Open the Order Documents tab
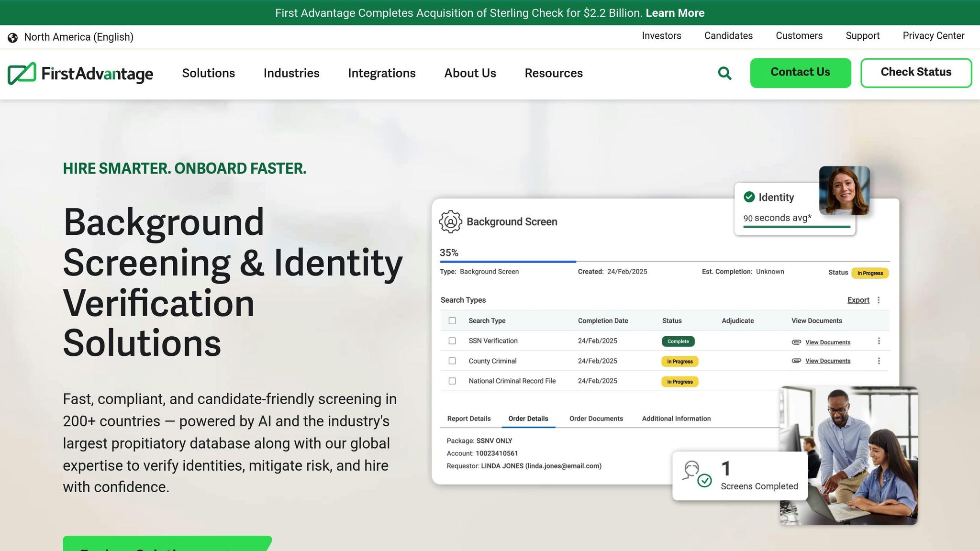The image size is (980, 551). pos(596,419)
